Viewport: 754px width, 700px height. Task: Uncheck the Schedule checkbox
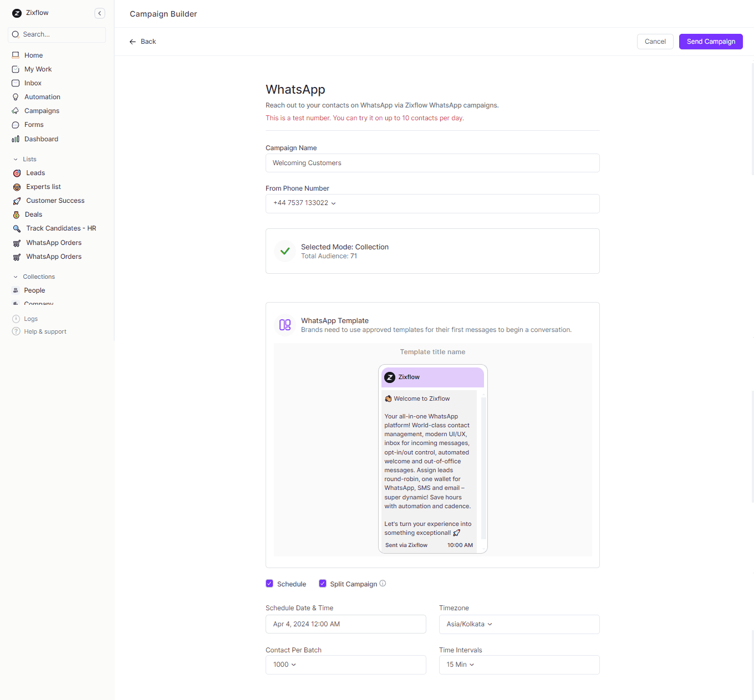tap(269, 583)
